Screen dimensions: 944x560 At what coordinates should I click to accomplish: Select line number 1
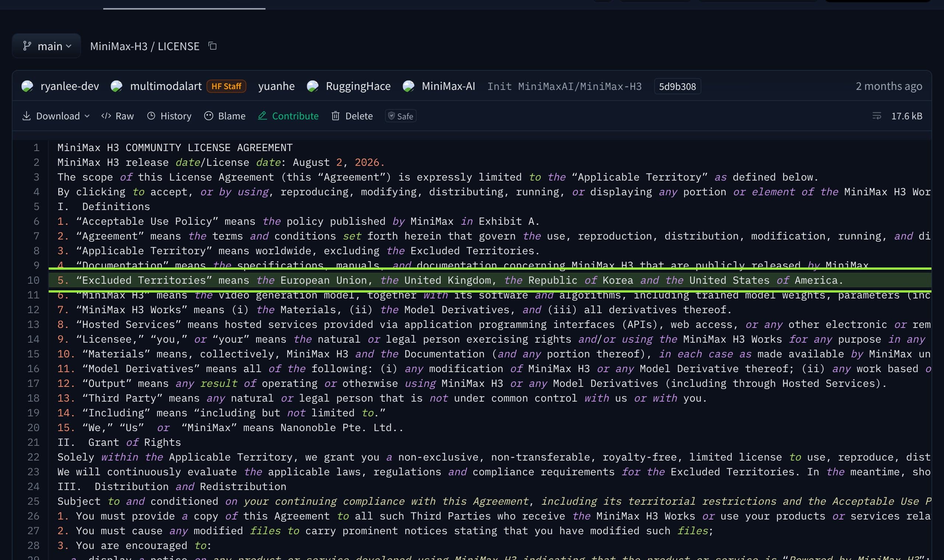point(36,147)
